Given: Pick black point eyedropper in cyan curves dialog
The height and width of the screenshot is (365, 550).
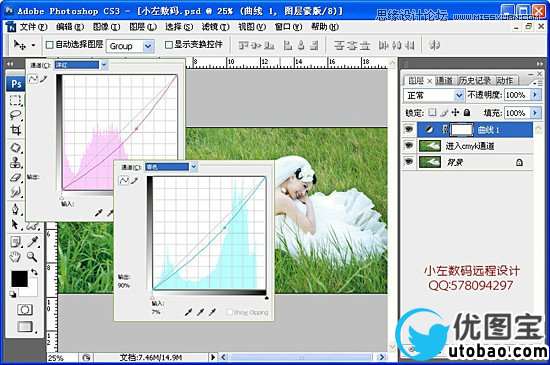Looking at the screenshot, I should (x=188, y=312).
